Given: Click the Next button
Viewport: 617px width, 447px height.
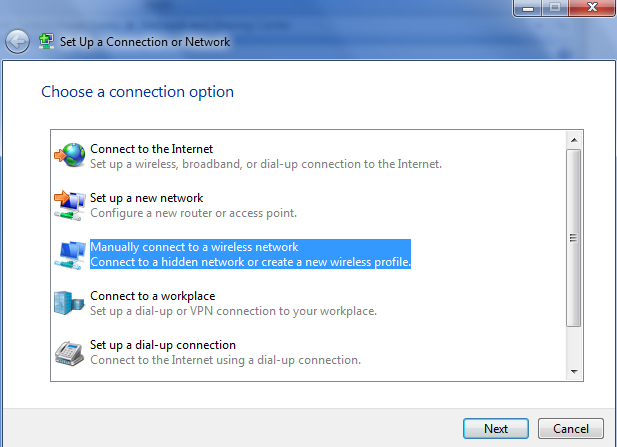Looking at the screenshot, I should 496,429.
